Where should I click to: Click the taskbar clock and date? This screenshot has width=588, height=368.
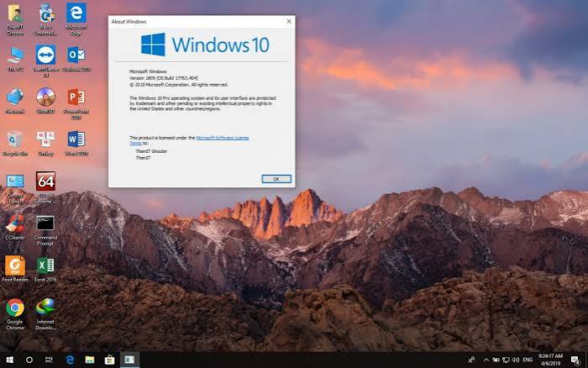point(550,360)
